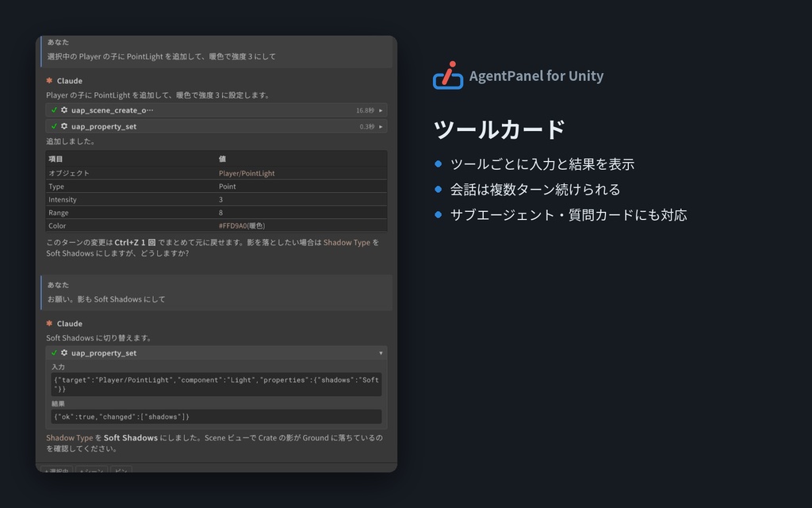Click the expanded uap_property_set header label
Screen dimensions: 812x508
[x=104, y=352]
